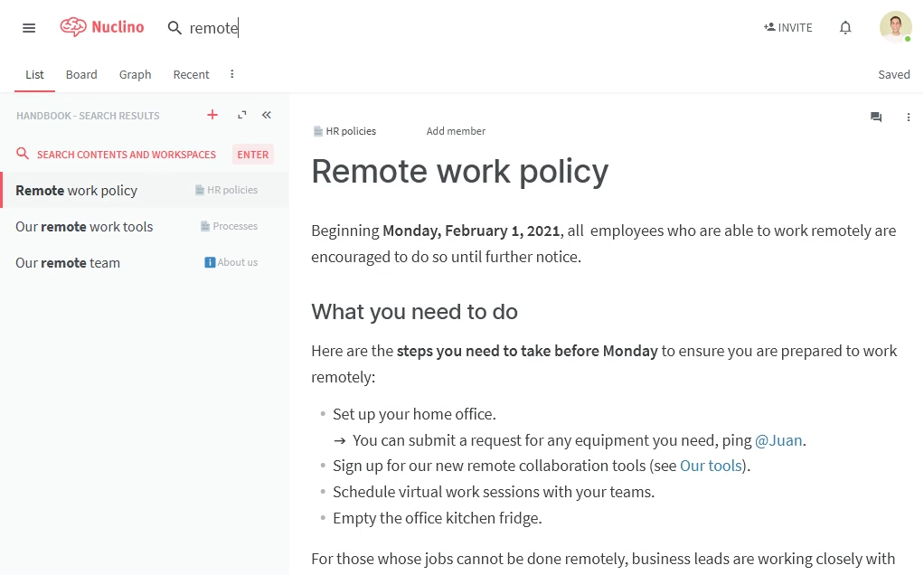Screen dimensions: 924x575
Task: Open the 'Our tools' link
Action: [711, 466]
